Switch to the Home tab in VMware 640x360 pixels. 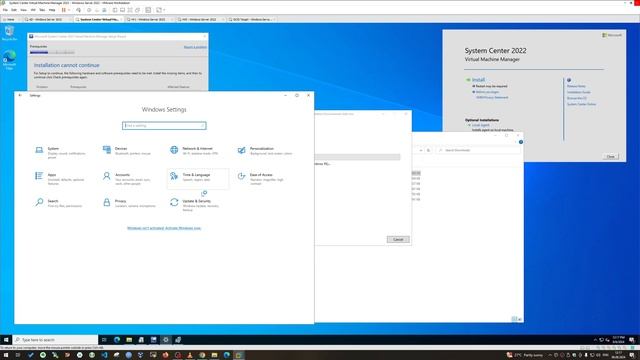pyautogui.click(x=11, y=19)
